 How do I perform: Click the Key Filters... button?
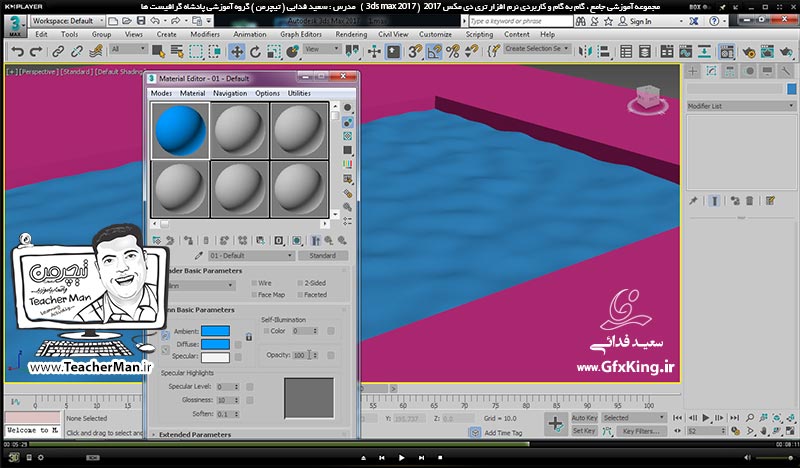click(641, 431)
